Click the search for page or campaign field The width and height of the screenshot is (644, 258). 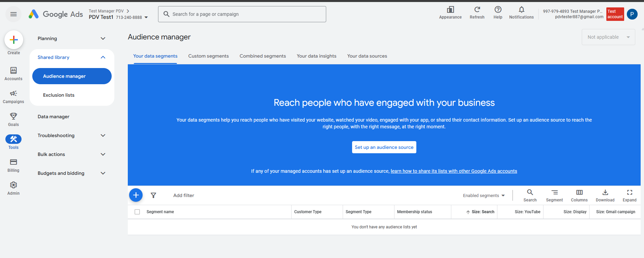click(242, 14)
